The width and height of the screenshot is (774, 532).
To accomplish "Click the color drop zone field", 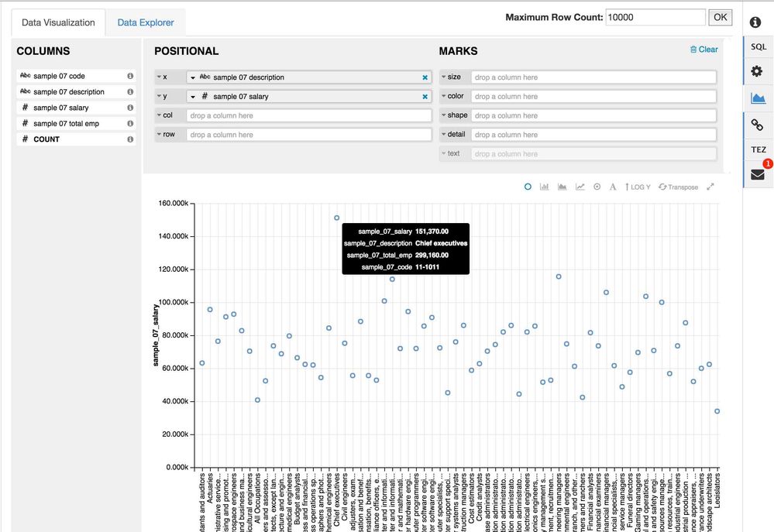I will pos(593,97).
